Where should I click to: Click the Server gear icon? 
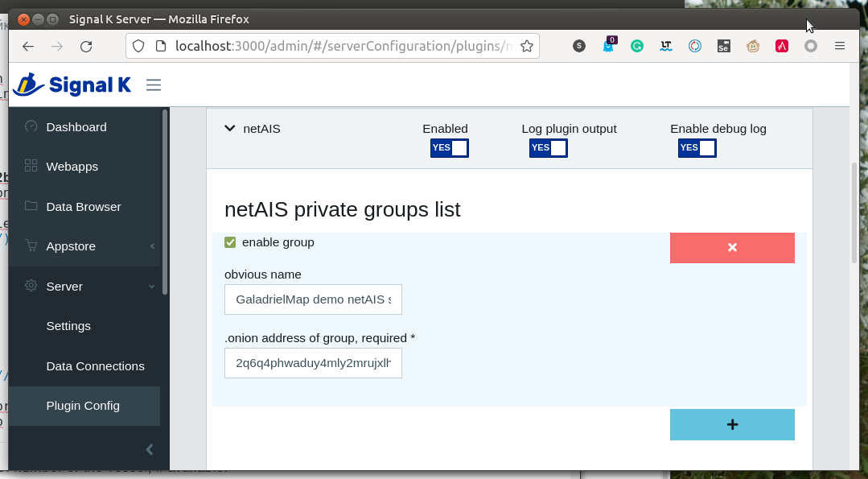31,286
